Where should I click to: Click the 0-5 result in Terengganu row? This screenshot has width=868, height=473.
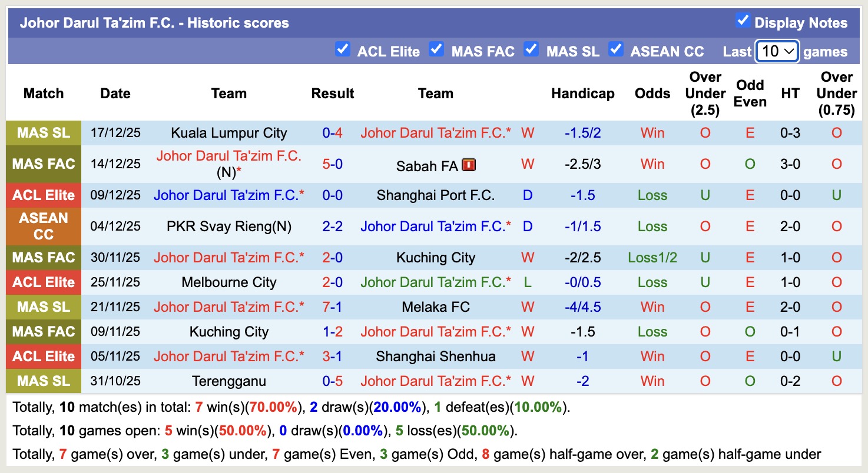click(x=333, y=381)
